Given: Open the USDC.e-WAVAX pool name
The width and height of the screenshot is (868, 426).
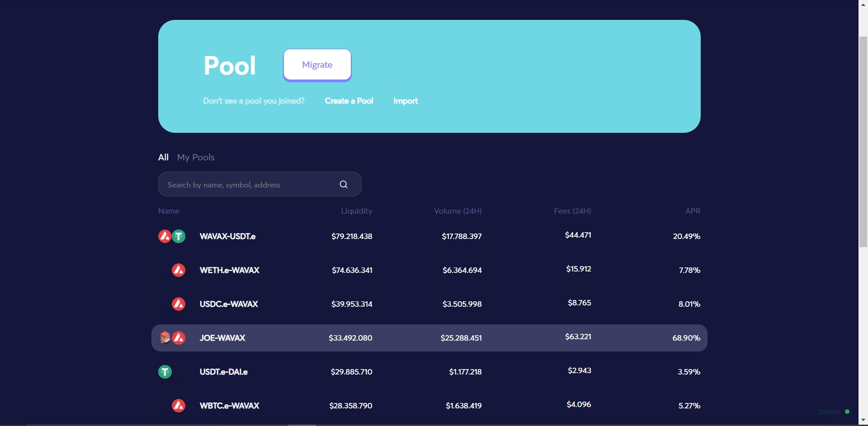Looking at the screenshot, I should pos(229,304).
